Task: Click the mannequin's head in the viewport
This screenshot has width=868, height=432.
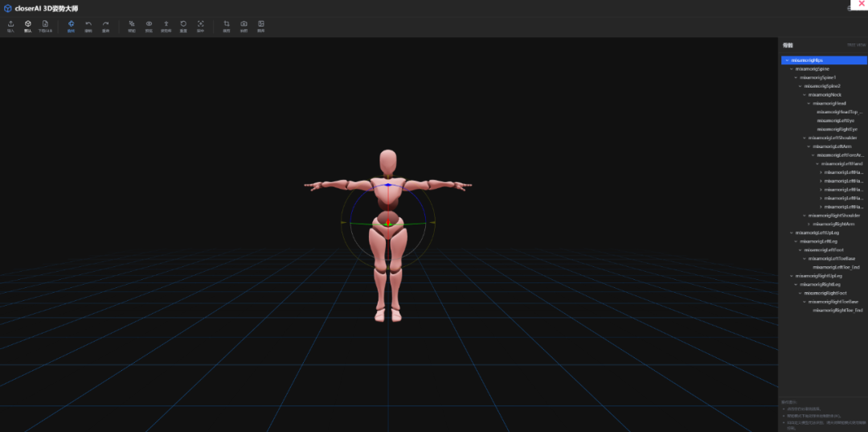Action: [x=389, y=162]
